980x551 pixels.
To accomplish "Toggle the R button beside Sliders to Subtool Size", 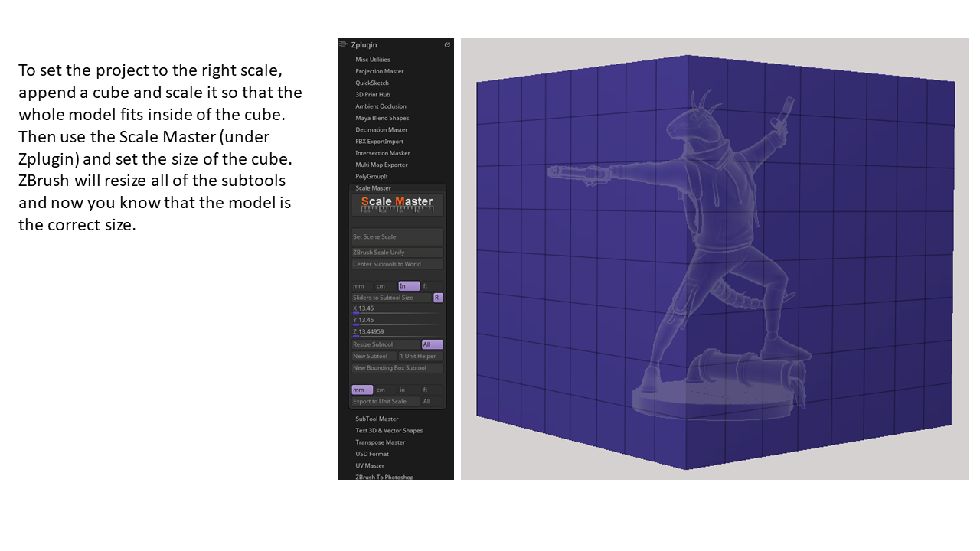I will pos(438,298).
